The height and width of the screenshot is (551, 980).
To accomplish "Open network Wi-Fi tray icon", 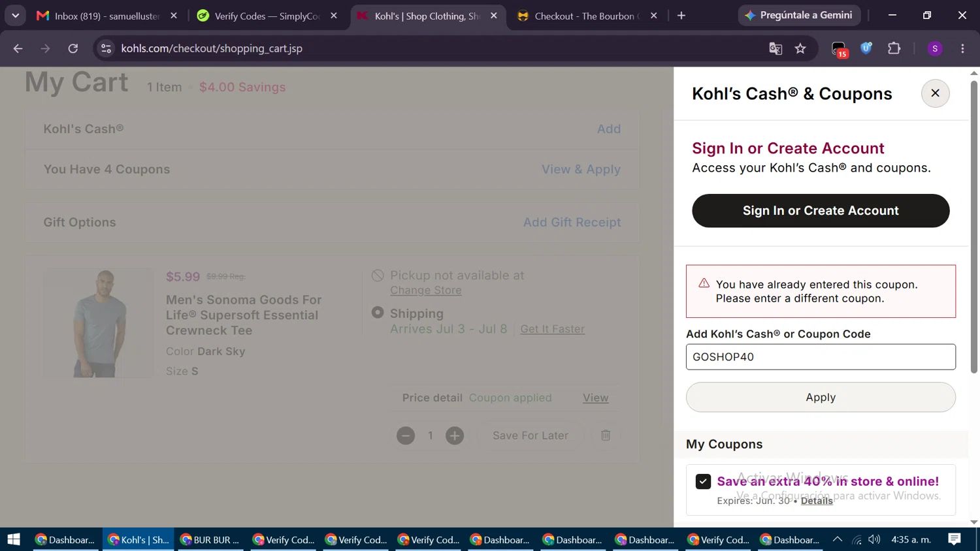I will [x=857, y=539].
